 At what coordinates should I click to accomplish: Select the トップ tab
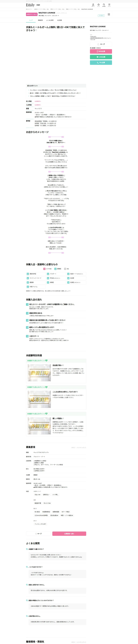click(31, 20)
